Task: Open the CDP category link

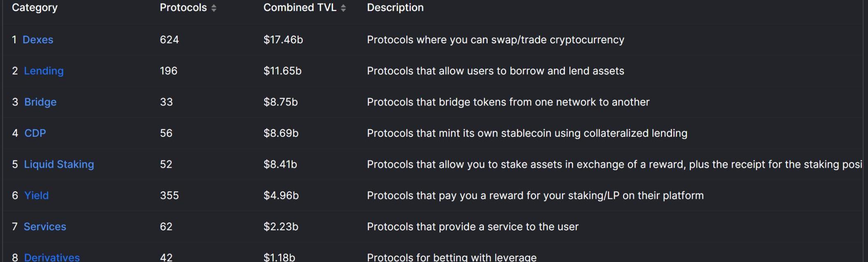Action: pyautogui.click(x=35, y=133)
